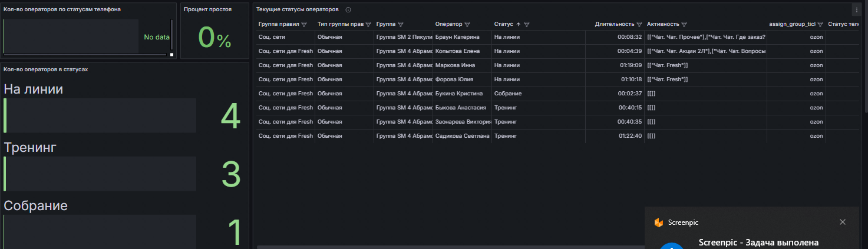The height and width of the screenshot is (249, 868).
Task: Sort table by Тип группы прав header
Action: (x=341, y=24)
